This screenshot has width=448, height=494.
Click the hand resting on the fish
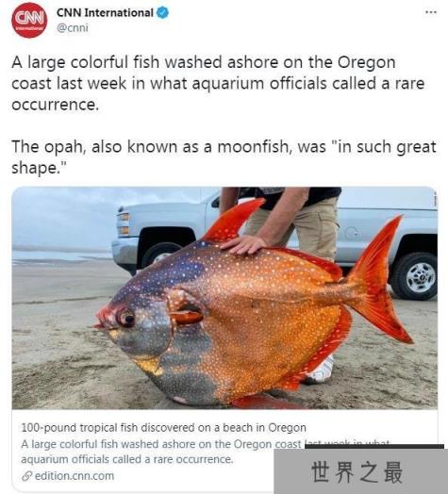(x=244, y=245)
